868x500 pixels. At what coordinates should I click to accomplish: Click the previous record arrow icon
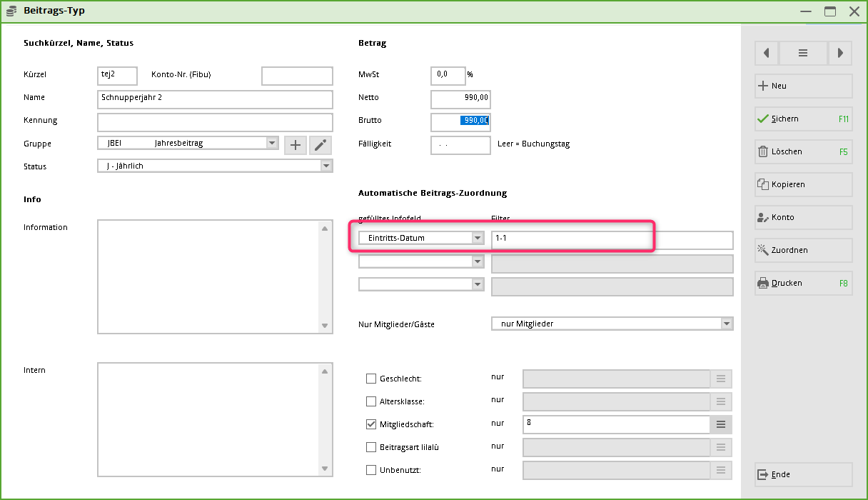[766, 53]
